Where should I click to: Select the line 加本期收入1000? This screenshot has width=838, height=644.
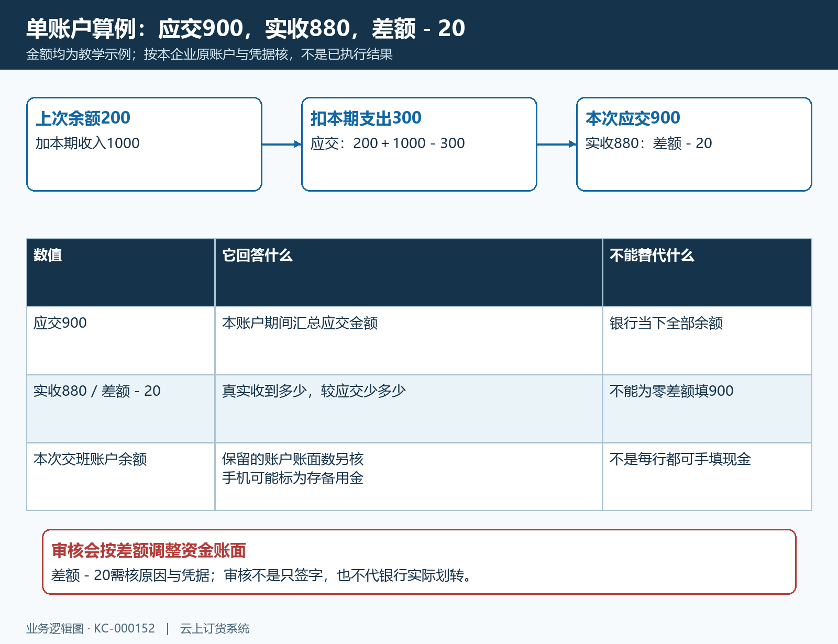click(87, 143)
